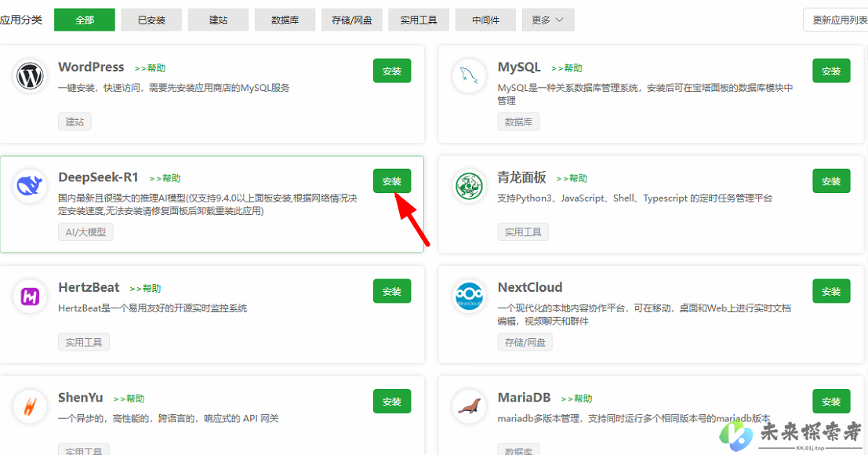Image resolution: width=868 pixels, height=455 pixels.
Task: Click the MariaDB seal icon
Action: (470, 406)
